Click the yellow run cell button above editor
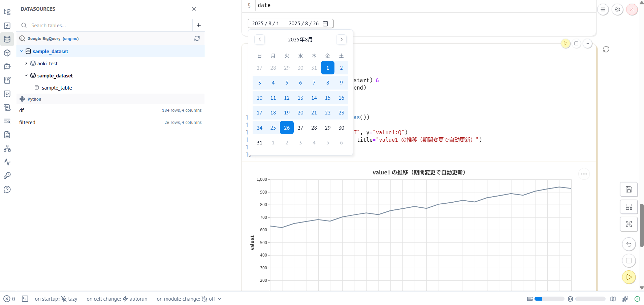This screenshot has width=644, height=305. click(566, 43)
